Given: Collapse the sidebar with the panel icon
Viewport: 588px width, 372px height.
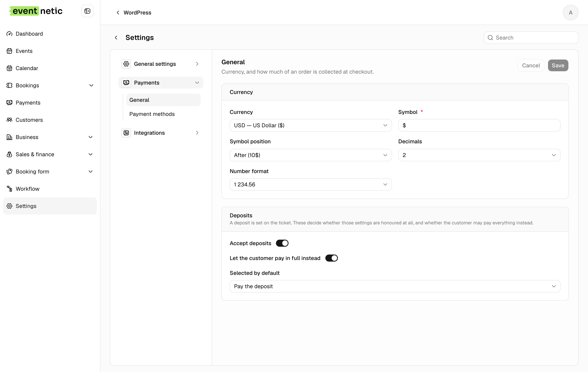Looking at the screenshot, I should (x=87, y=11).
